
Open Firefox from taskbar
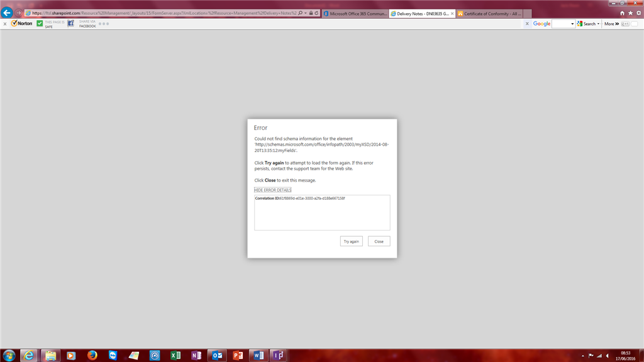pyautogui.click(x=92, y=356)
